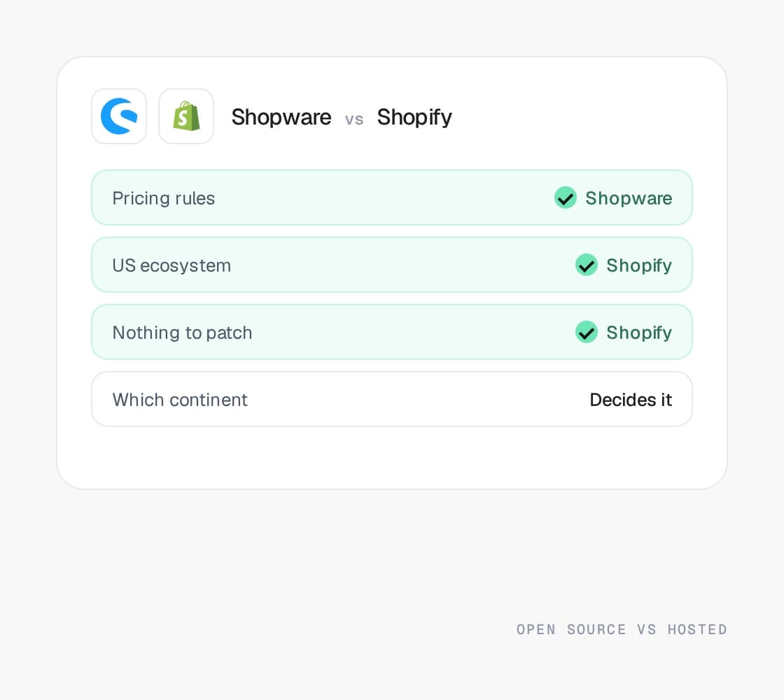Image resolution: width=784 pixels, height=700 pixels.
Task: Select the 'Nothing to patch' label
Action: 182,332
